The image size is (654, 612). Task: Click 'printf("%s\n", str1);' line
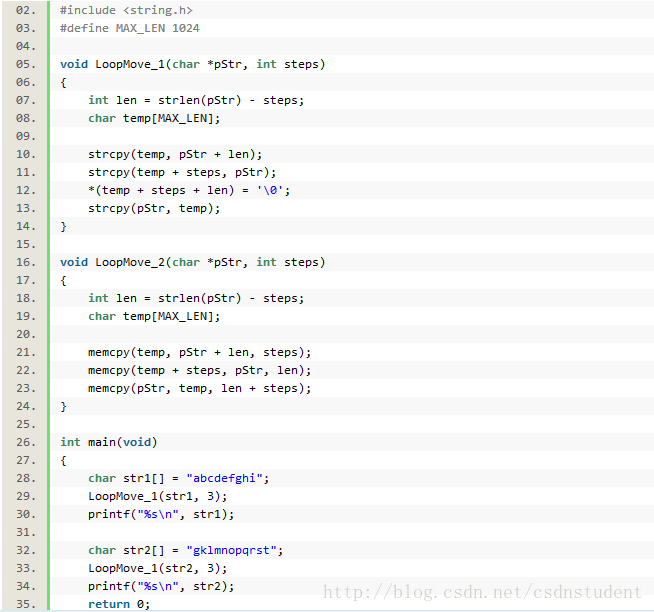[161, 514]
